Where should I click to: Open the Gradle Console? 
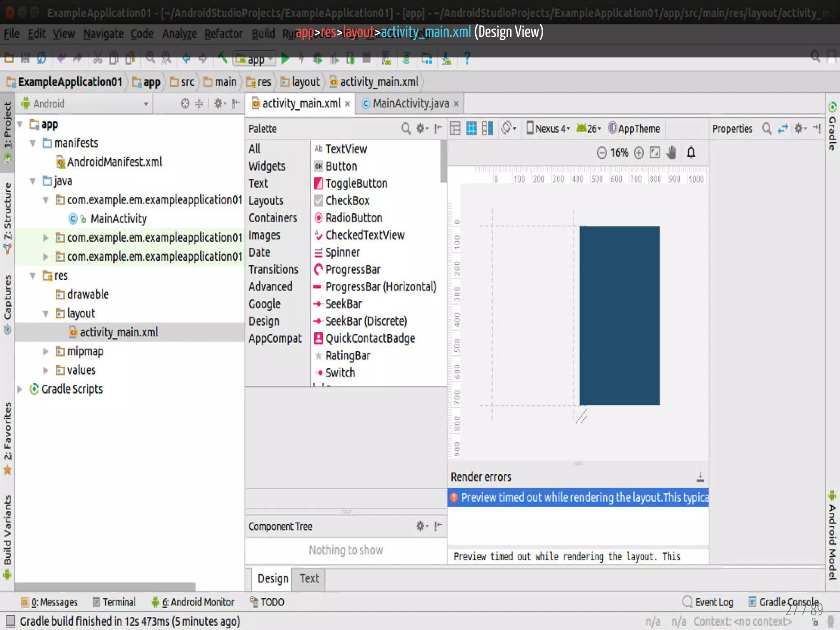[783, 602]
